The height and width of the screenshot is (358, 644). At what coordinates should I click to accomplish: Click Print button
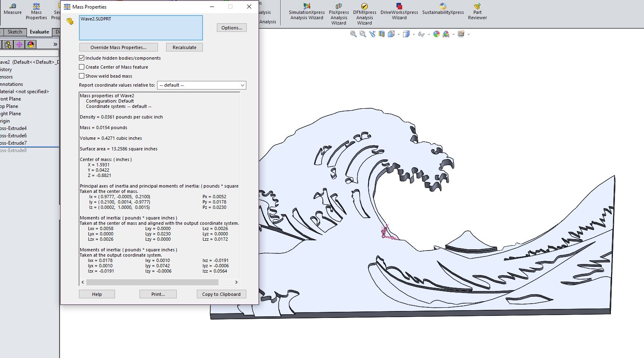(158, 294)
